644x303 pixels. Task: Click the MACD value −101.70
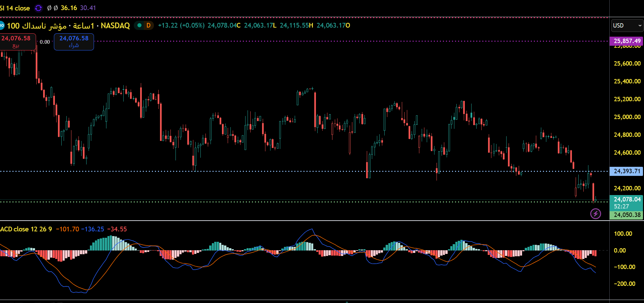[x=67, y=229]
